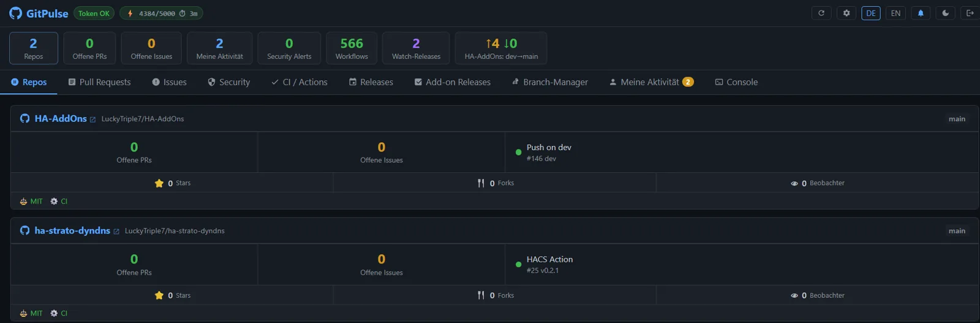
Task: Click external link icon beside ha-strato-dyndns
Action: click(116, 232)
